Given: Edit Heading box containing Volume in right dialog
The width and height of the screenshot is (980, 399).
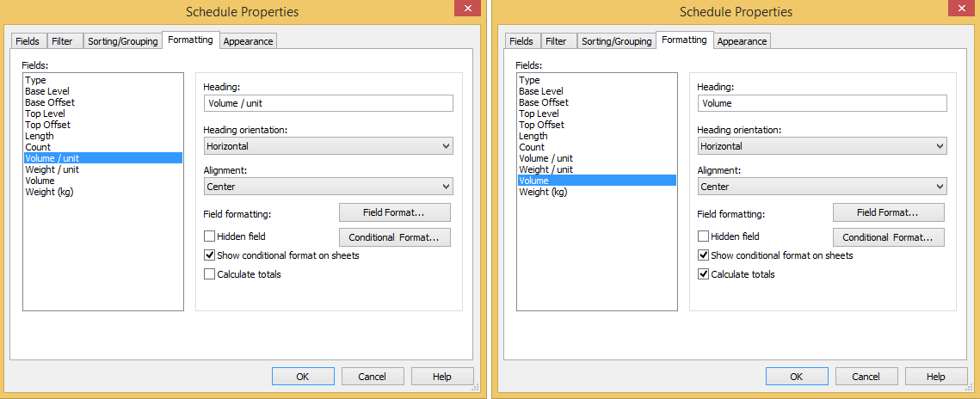Looking at the screenshot, I should click(x=822, y=104).
